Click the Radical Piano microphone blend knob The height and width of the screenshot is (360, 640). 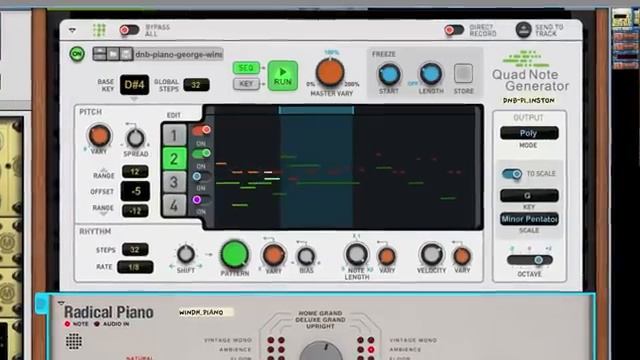321,351
